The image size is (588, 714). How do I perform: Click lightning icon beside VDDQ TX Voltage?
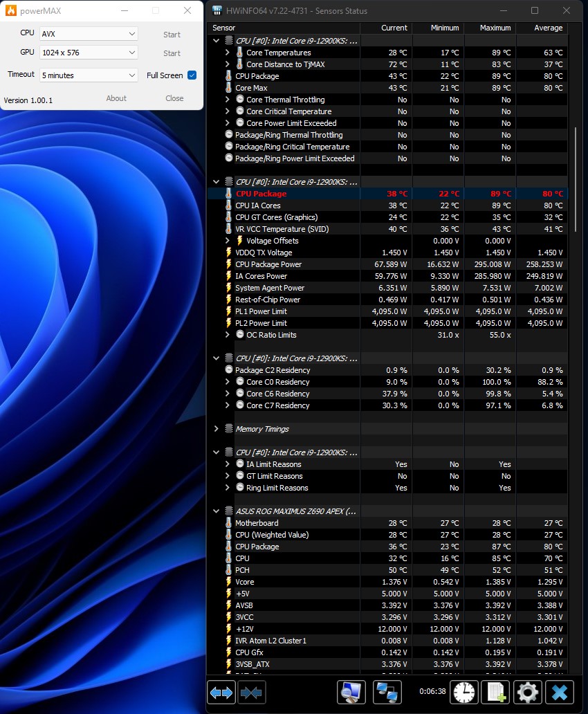click(x=229, y=253)
